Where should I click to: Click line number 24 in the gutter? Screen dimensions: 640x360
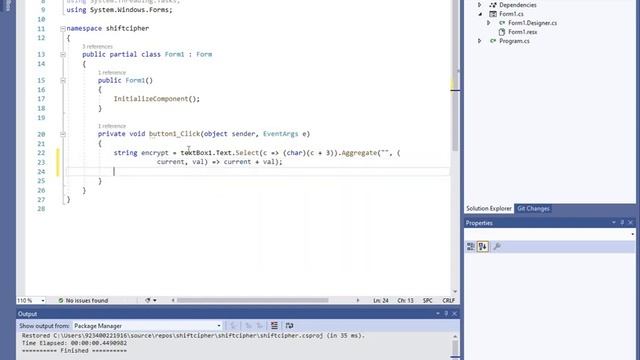(x=41, y=172)
